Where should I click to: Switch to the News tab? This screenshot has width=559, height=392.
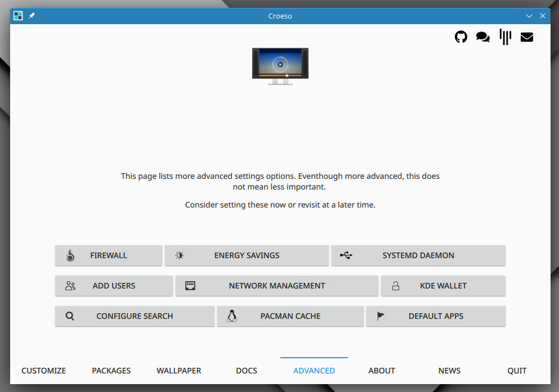click(x=449, y=371)
